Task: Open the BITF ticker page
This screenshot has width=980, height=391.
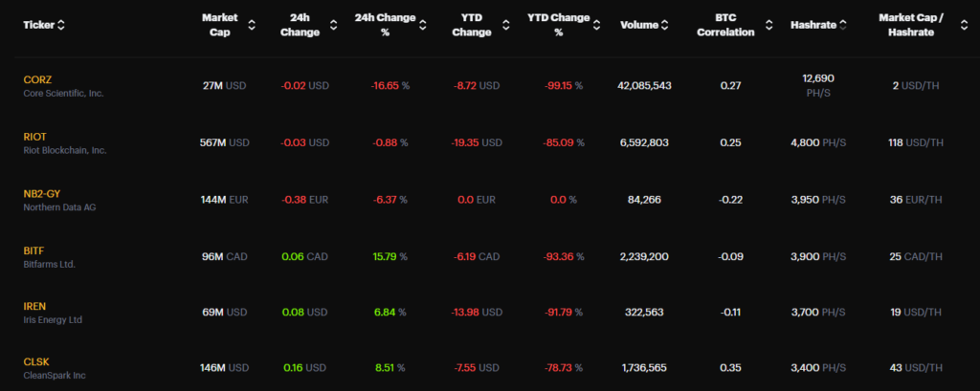Action: [33, 250]
